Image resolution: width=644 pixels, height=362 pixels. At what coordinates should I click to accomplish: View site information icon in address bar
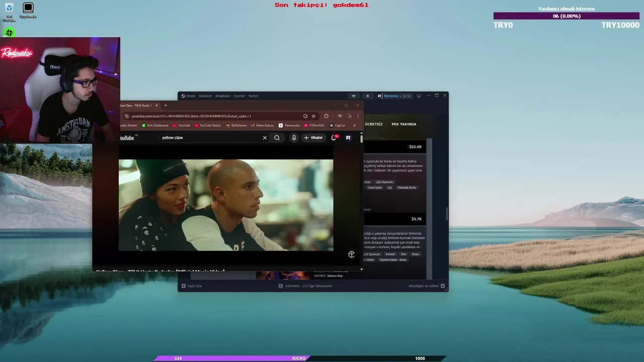tap(127, 116)
